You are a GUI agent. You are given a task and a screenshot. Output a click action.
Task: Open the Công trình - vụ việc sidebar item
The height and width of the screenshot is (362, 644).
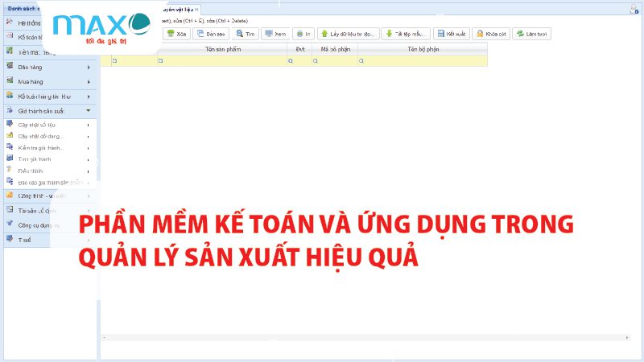coord(49,195)
